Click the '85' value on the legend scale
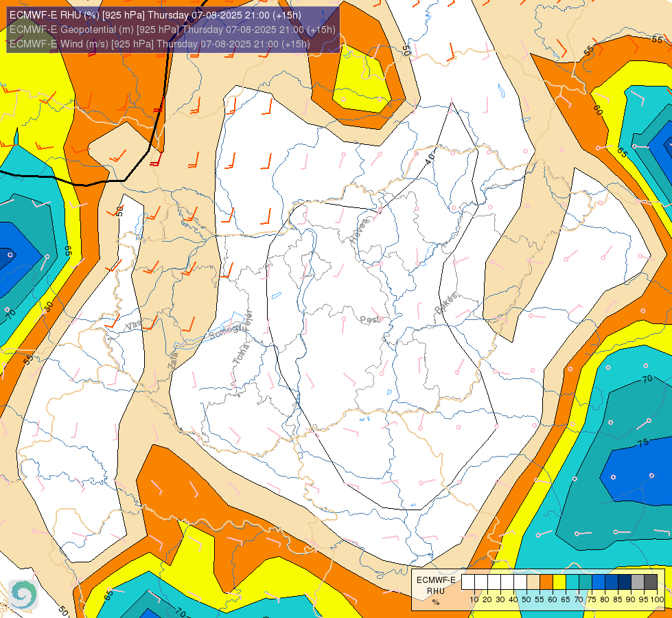Screen dimensions: 672x618 click(618, 599)
